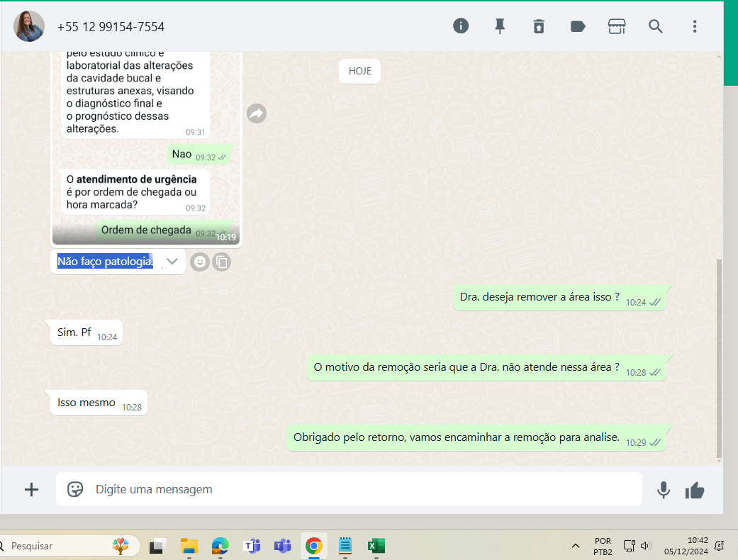Screen dimensions: 738x560
Task: Start voice recording with microphone icon
Action: point(663,490)
